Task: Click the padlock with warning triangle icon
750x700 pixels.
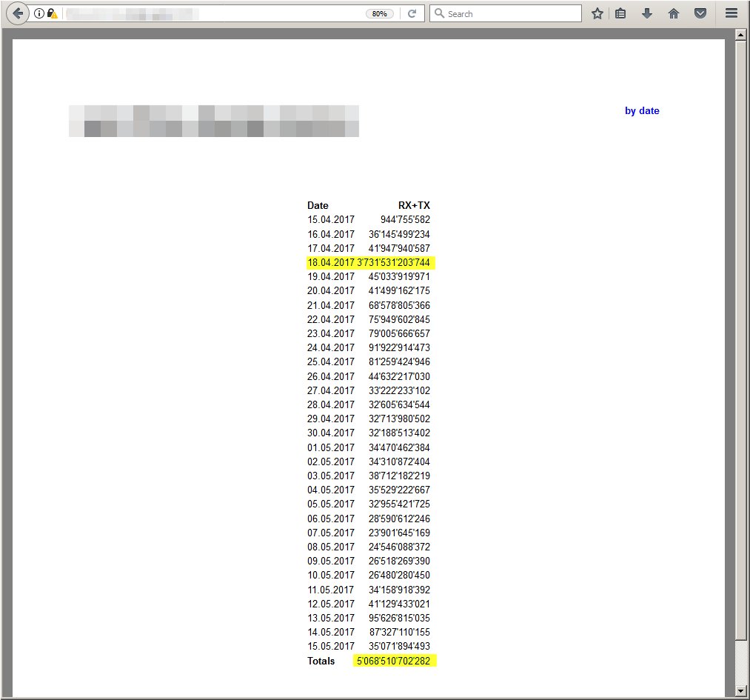Action: point(52,13)
